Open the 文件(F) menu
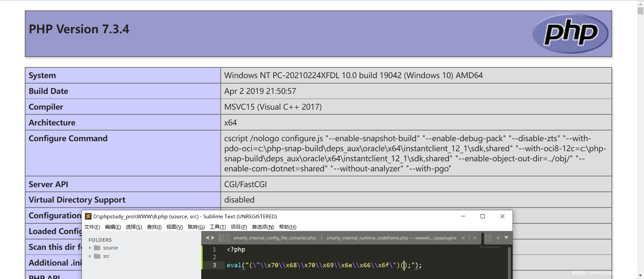644x279 pixels. (x=92, y=227)
